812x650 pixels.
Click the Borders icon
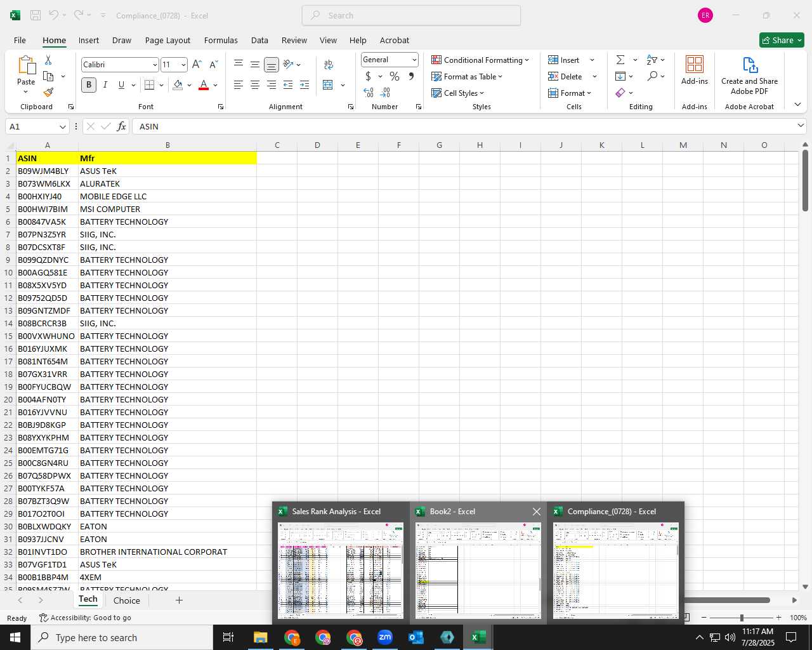pyautogui.click(x=150, y=84)
